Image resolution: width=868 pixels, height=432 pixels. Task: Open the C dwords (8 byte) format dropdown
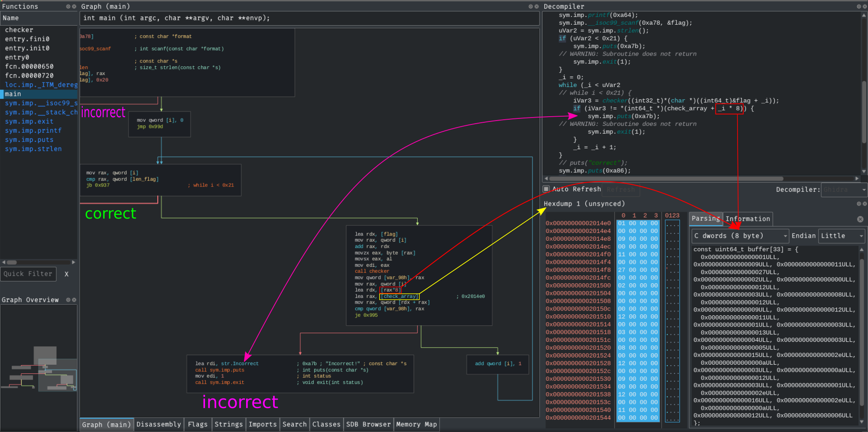click(x=740, y=236)
